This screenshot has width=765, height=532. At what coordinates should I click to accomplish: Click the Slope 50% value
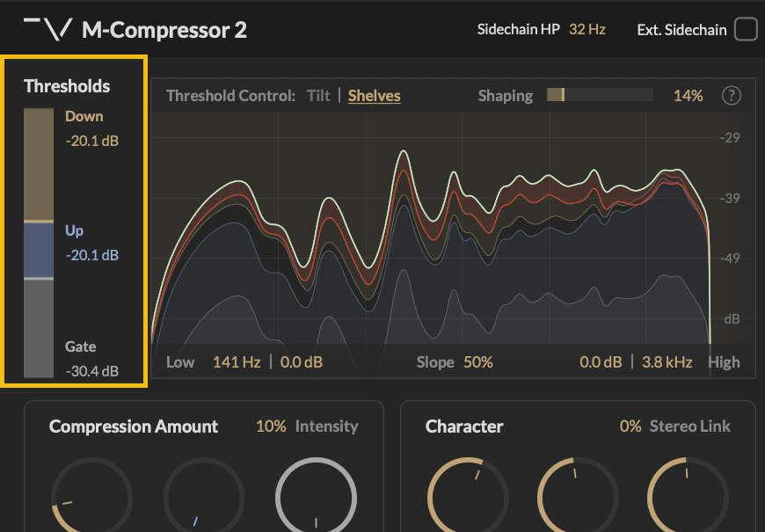tap(478, 362)
